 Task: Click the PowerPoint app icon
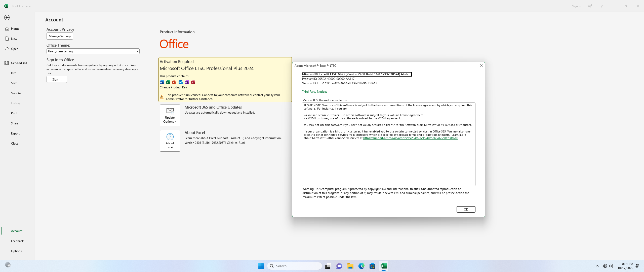[x=174, y=82]
